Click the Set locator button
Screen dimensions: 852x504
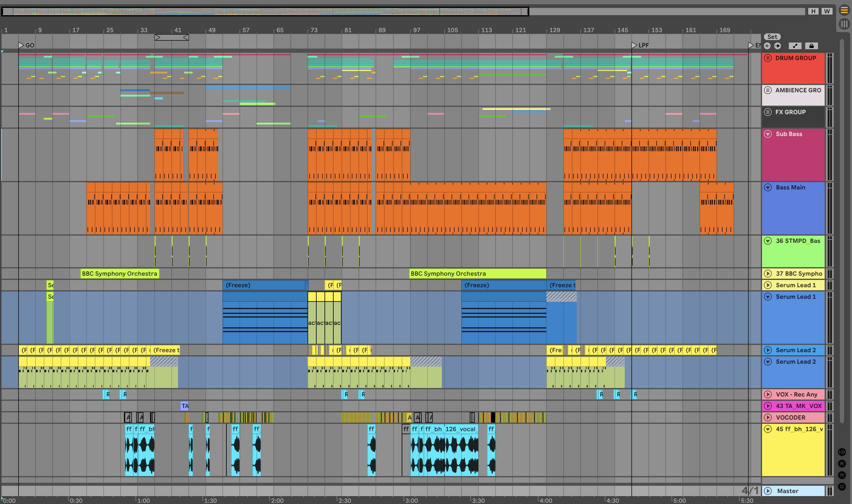point(772,37)
